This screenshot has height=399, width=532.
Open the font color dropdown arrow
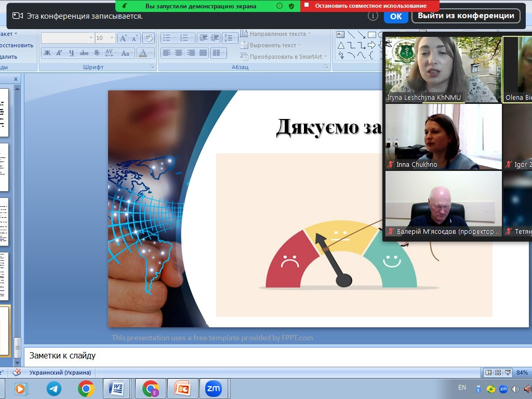coord(151,53)
